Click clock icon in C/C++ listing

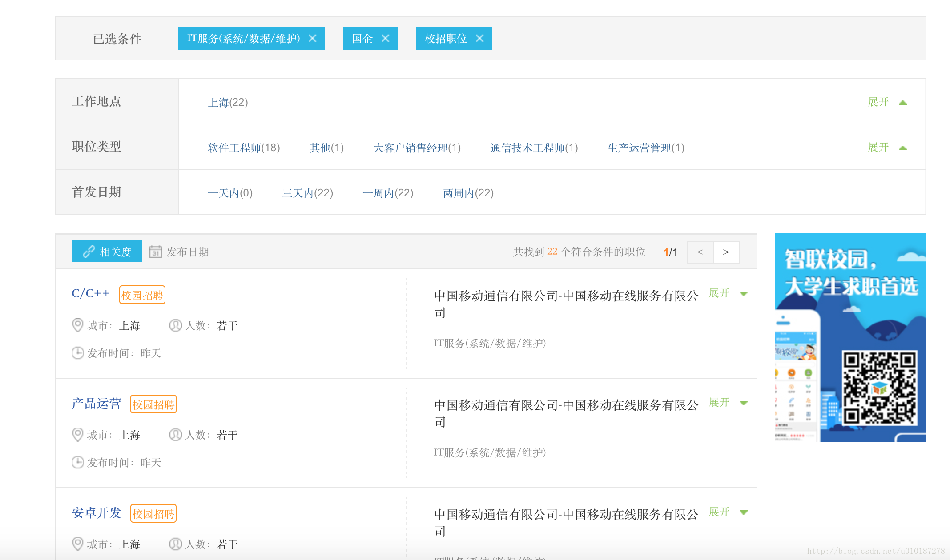78,353
